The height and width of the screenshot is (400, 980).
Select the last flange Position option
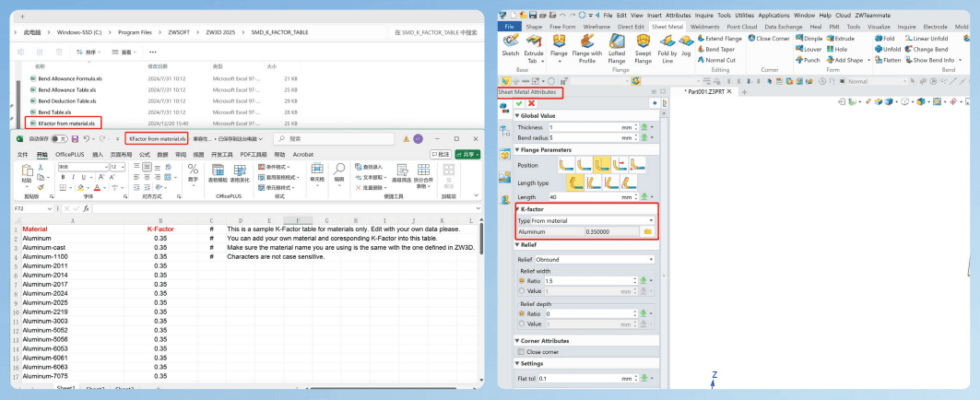click(637, 164)
